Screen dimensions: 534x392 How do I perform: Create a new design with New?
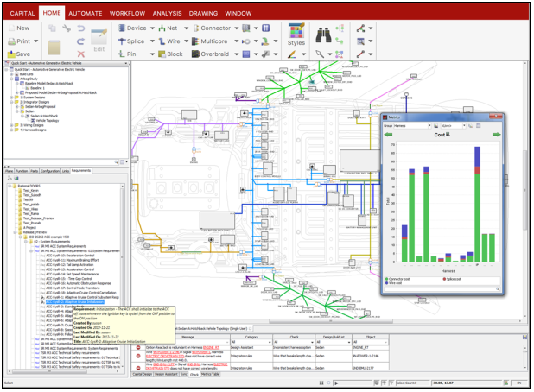click(19, 28)
